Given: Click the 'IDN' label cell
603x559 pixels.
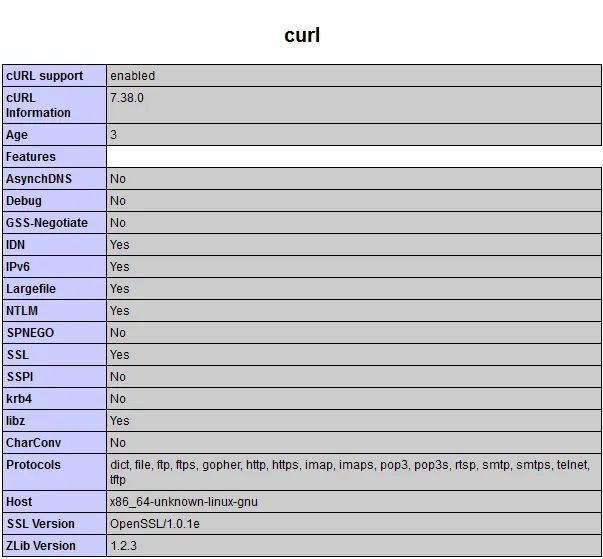Looking at the screenshot, I should [x=55, y=245].
